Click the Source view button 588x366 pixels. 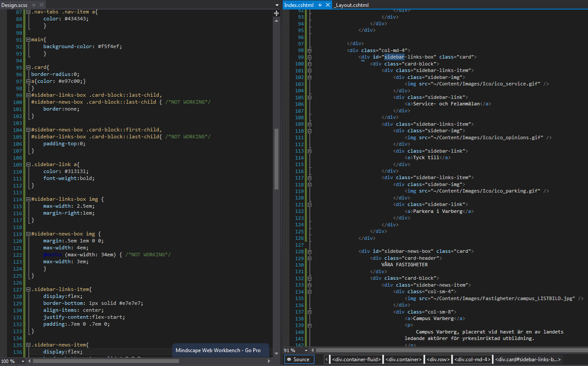(298, 359)
